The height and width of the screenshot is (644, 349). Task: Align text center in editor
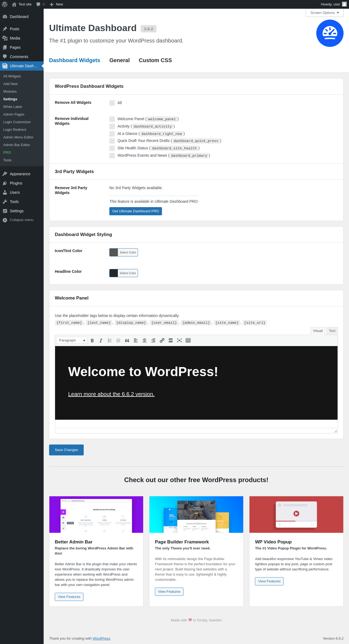pyautogui.click(x=145, y=340)
